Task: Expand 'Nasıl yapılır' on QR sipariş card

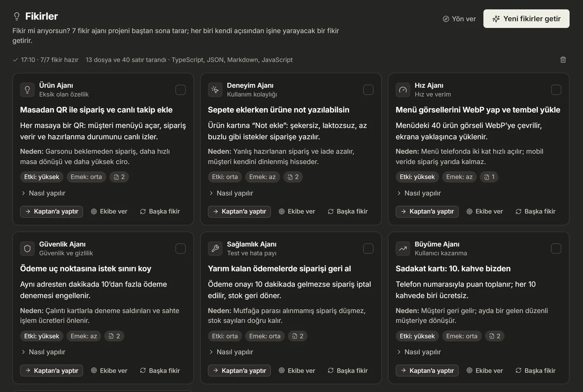Action: (43, 193)
